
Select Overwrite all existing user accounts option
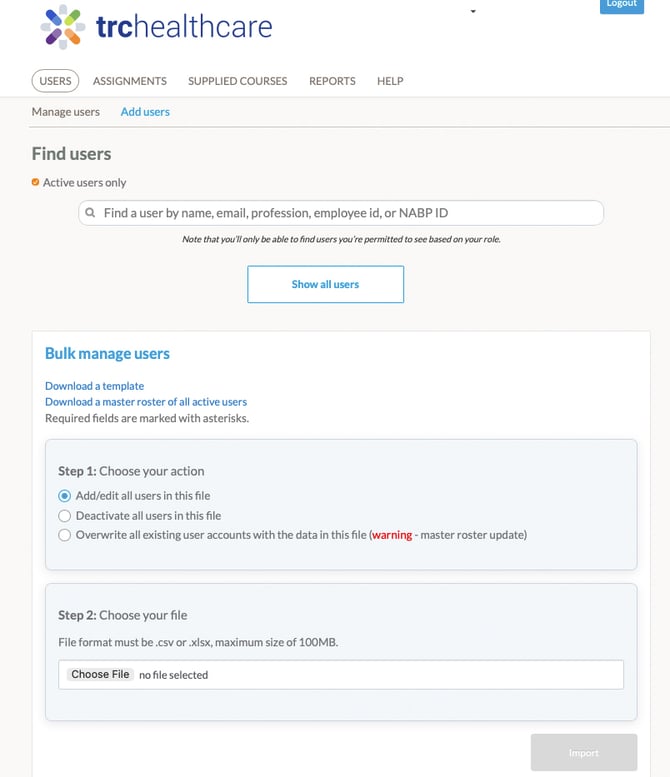pyautogui.click(x=64, y=535)
